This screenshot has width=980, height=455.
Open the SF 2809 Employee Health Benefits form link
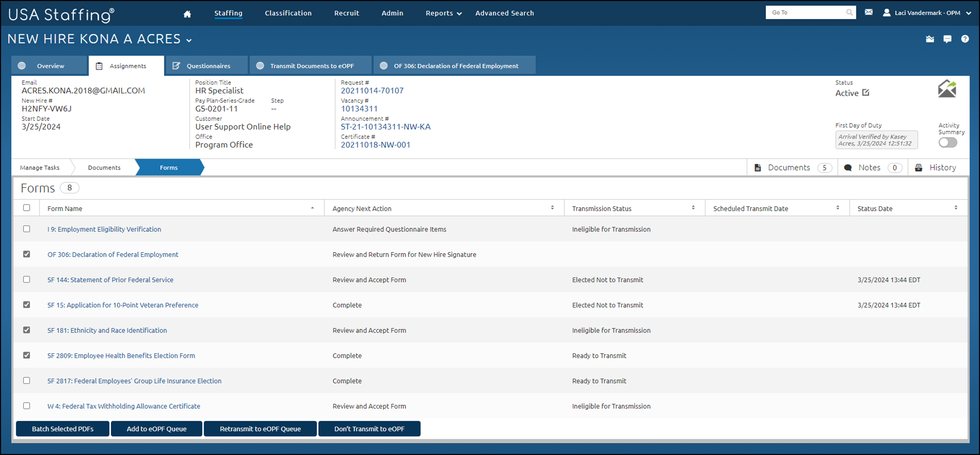click(122, 355)
